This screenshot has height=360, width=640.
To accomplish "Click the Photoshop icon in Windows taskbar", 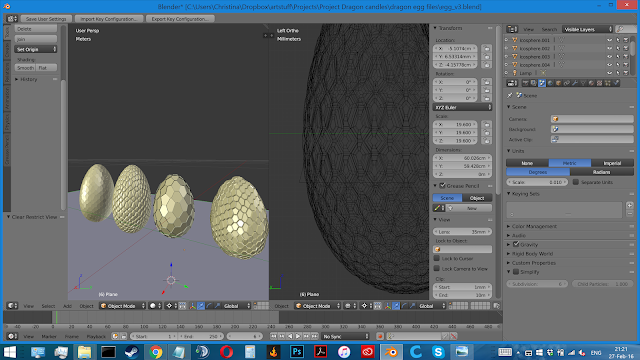I will coord(297,351).
